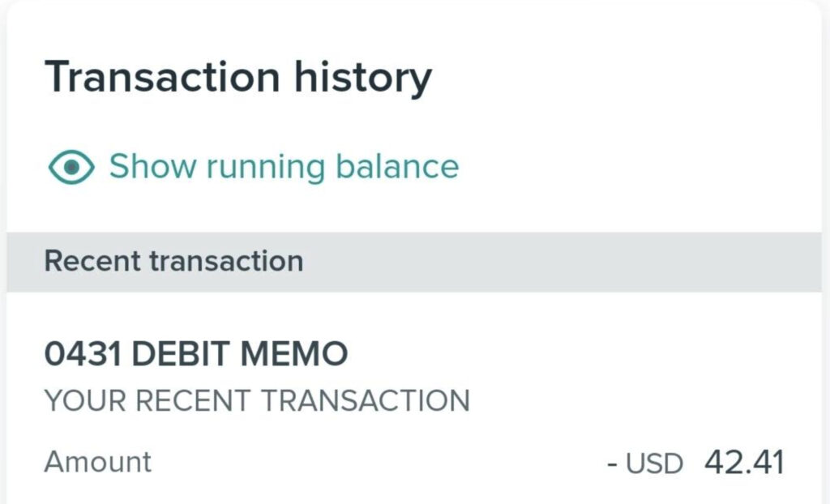Click the eye icon beside running balance
Viewport: 830px width, 504px height.
point(71,167)
